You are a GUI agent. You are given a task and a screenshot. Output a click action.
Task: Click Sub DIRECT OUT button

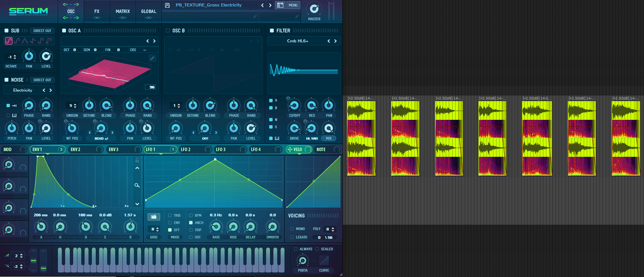pos(42,31)
